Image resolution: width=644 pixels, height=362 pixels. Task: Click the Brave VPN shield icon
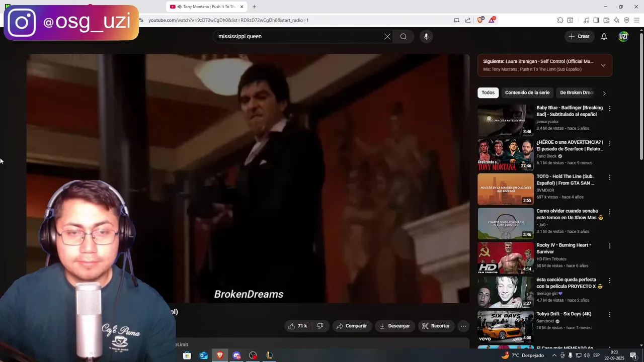click(x=626, y=20)
